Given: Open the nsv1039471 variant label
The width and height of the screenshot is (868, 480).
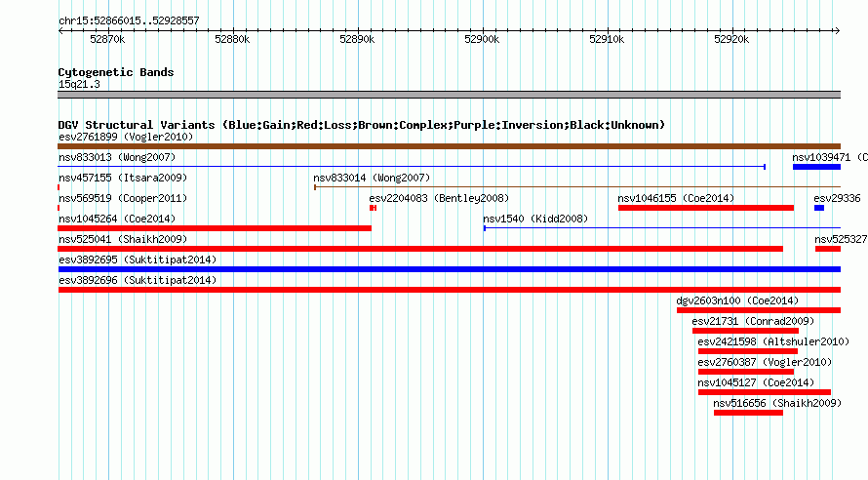Looking at the screenshot, I should click(830, 157).
